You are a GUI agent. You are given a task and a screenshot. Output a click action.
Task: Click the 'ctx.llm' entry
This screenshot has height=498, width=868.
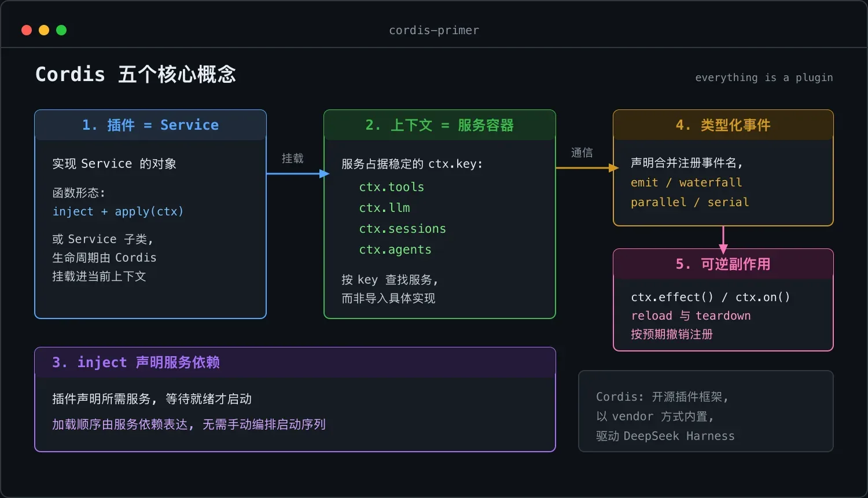pyautogui.click(x=384, y=208)
